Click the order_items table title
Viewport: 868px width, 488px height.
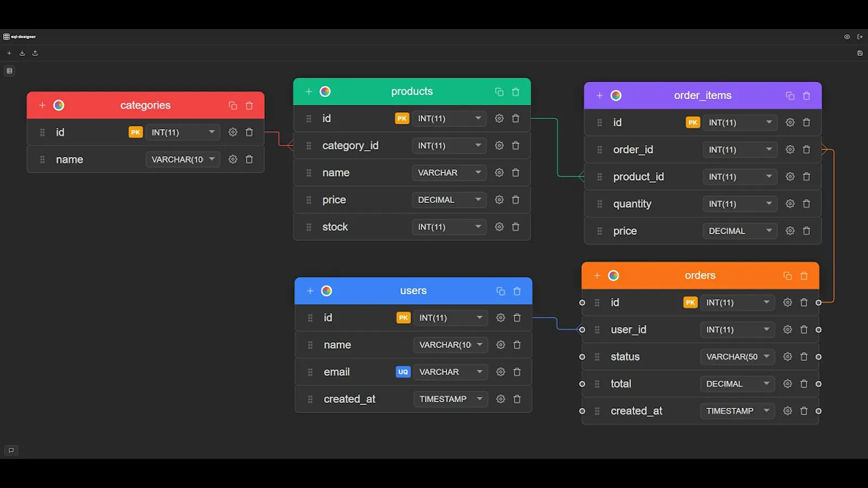(703, 95)
